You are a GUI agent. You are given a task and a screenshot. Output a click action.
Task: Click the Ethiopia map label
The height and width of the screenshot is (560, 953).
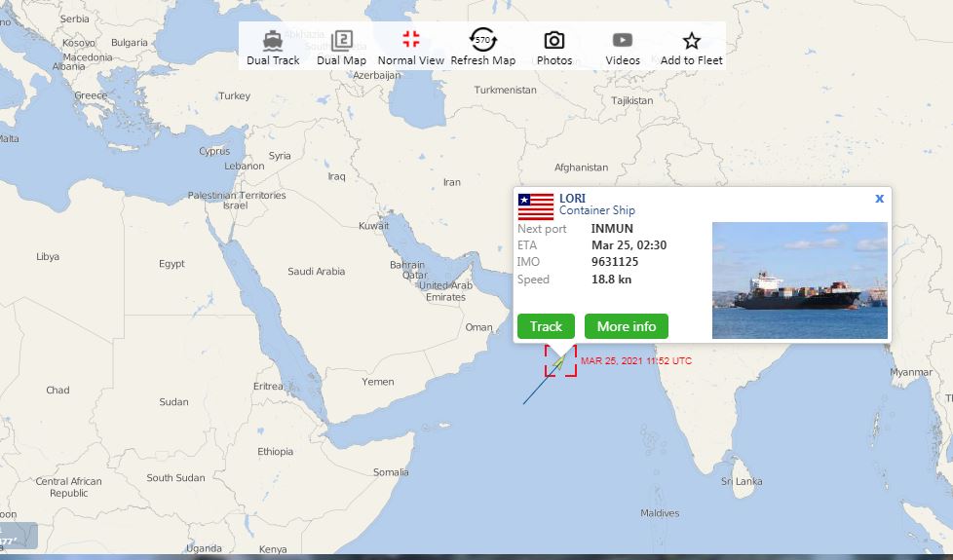(276, 452)
